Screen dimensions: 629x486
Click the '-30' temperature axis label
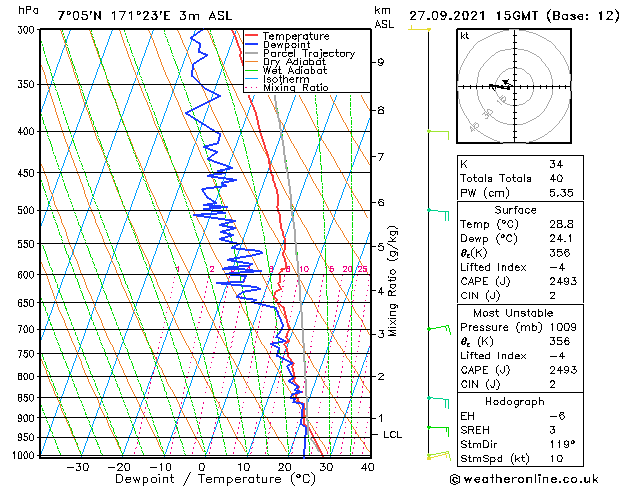[77, 467]
